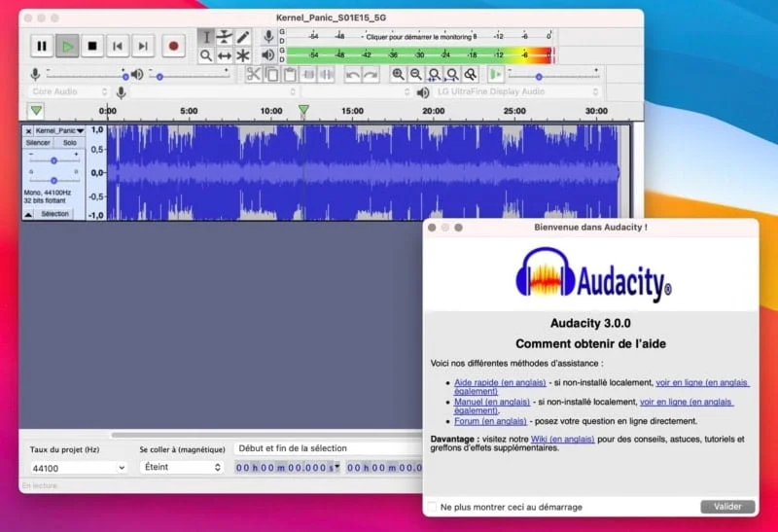Select the Time Shift arrows tool
This screenshot has height=532, width=778.
point(225,55)
